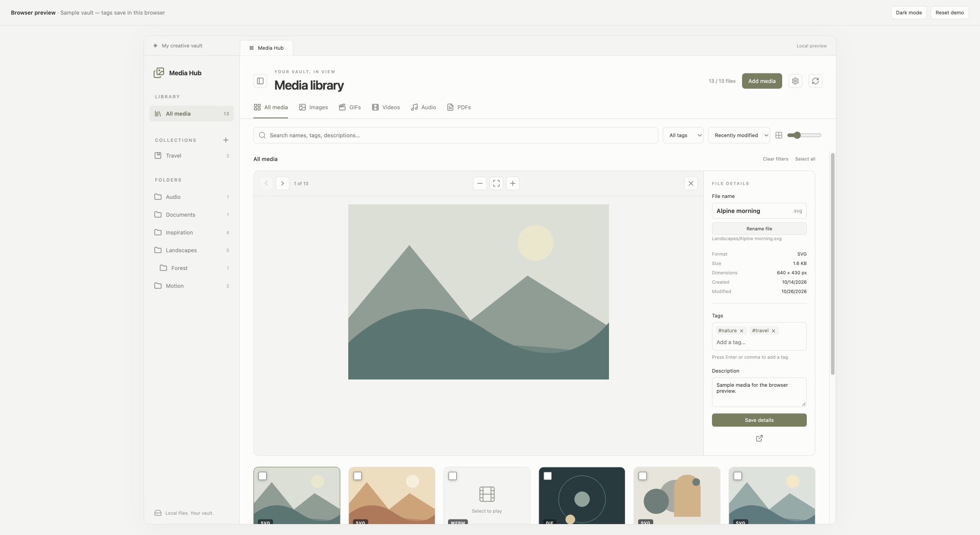The width and height of the screenshot is (980, 535).
Task: Open the Travel collection
Action: (191, 156)
